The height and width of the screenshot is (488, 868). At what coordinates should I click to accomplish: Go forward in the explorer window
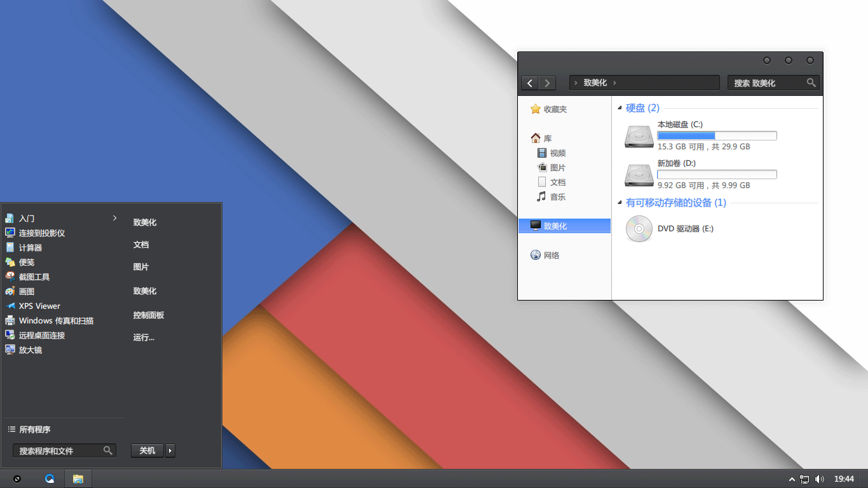547,83
